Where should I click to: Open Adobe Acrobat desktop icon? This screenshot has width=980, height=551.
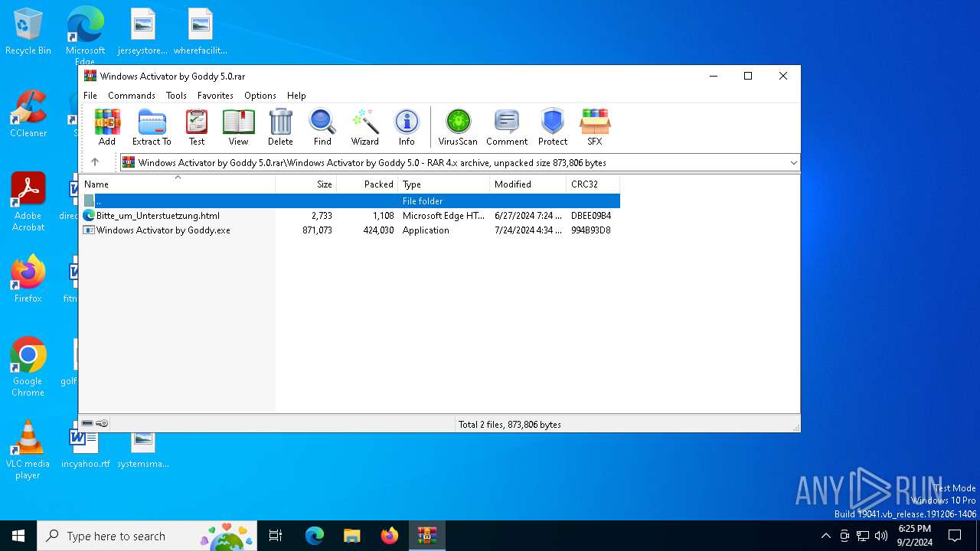[28, 202]
